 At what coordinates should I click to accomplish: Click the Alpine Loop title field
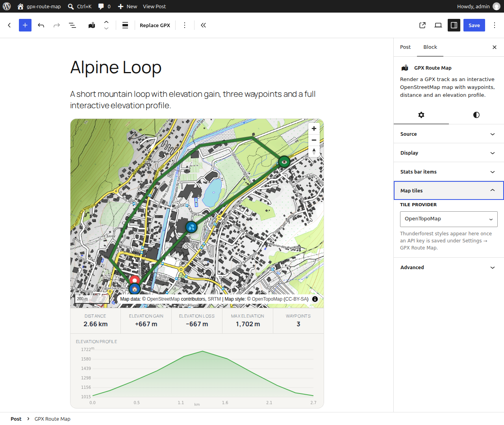click(197, 67)
